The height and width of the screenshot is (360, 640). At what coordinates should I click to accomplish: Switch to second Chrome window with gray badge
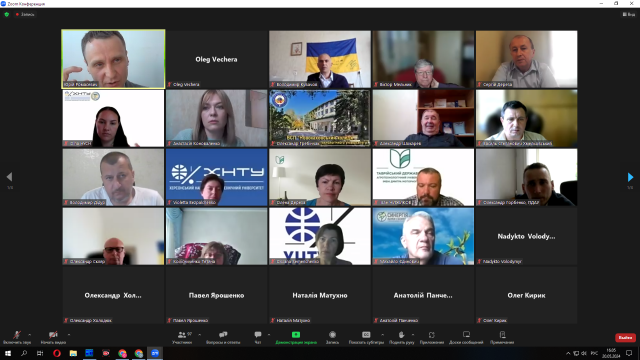pos(139,353)
